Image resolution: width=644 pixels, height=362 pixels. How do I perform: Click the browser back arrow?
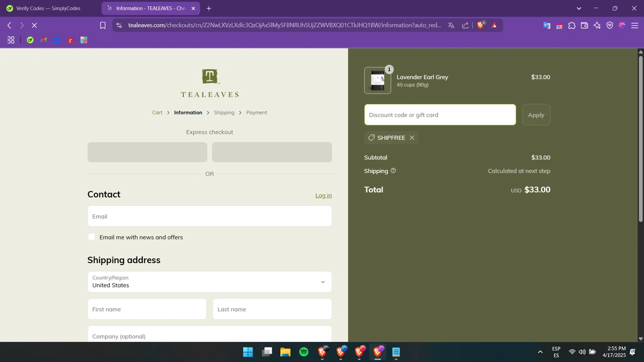9,25
